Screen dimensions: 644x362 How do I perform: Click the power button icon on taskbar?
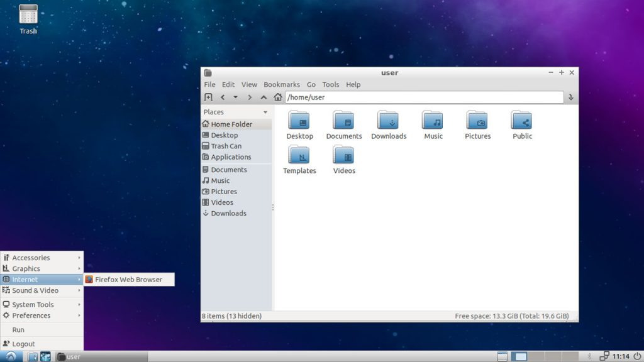(x=637, y=357)
